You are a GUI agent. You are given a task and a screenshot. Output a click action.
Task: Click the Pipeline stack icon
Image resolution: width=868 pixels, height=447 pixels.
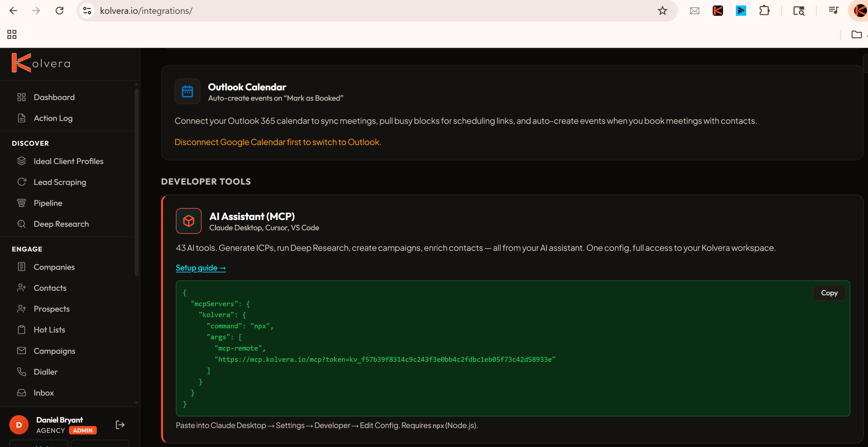[22, 203]
